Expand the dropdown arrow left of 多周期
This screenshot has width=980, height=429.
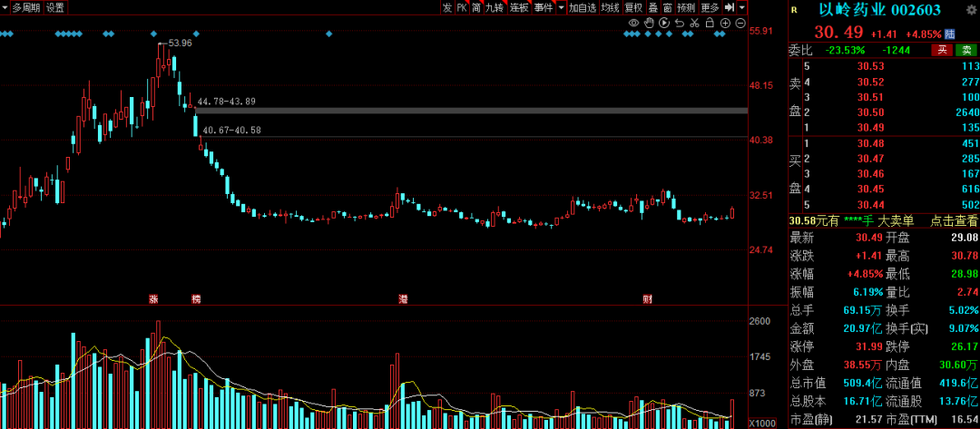pyautogui.click(x=5, y=7)
